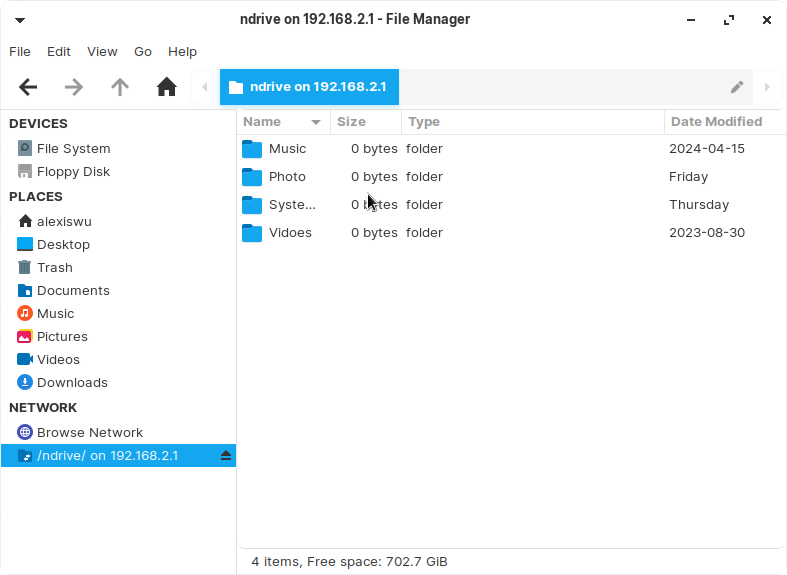Eject the ndrive network share
This screenshot has width=787, height=575.
tap(226, 456)
